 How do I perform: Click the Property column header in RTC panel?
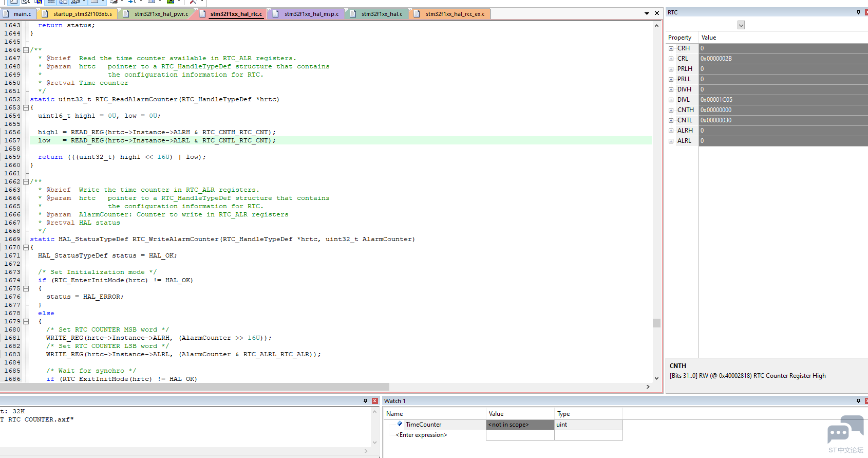[682, 38]
